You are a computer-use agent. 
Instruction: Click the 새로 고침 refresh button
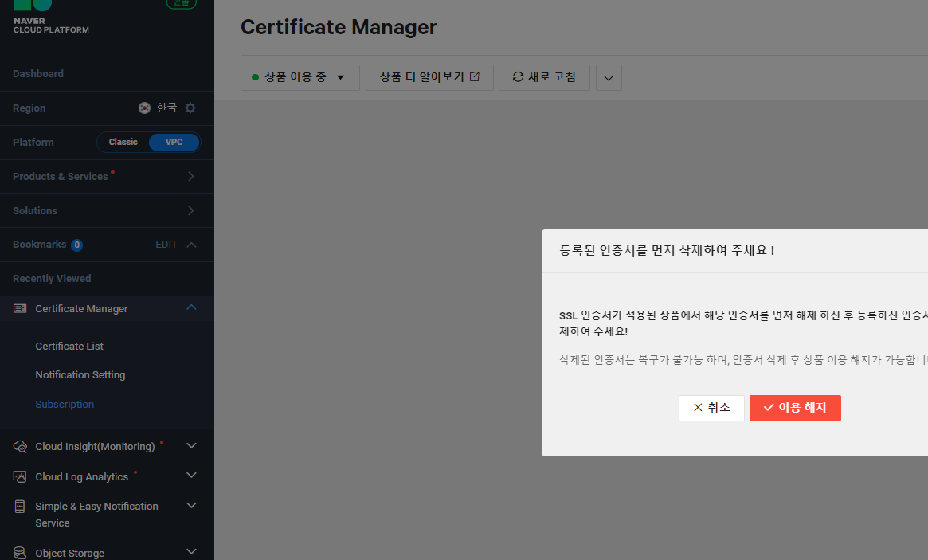(545, 77)
